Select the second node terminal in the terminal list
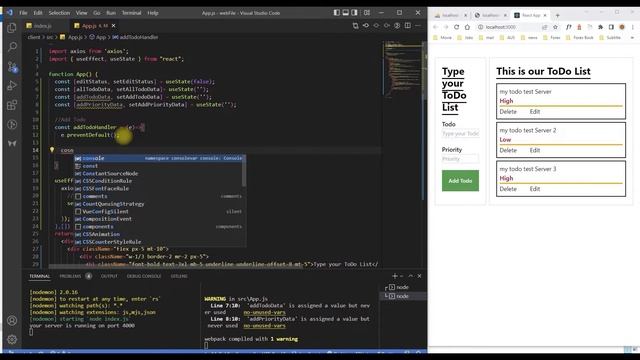Viewport: 640px width, 360px height. coord(402,296)
